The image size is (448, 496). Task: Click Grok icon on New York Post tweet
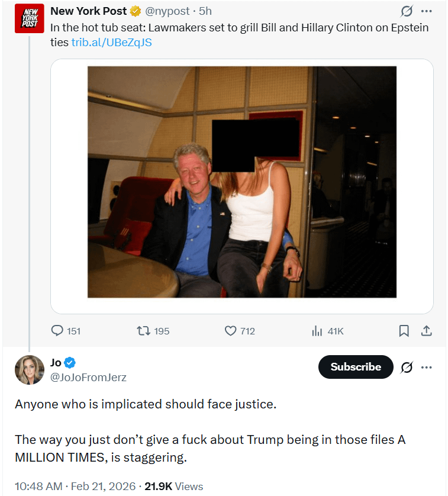point(406,11)
